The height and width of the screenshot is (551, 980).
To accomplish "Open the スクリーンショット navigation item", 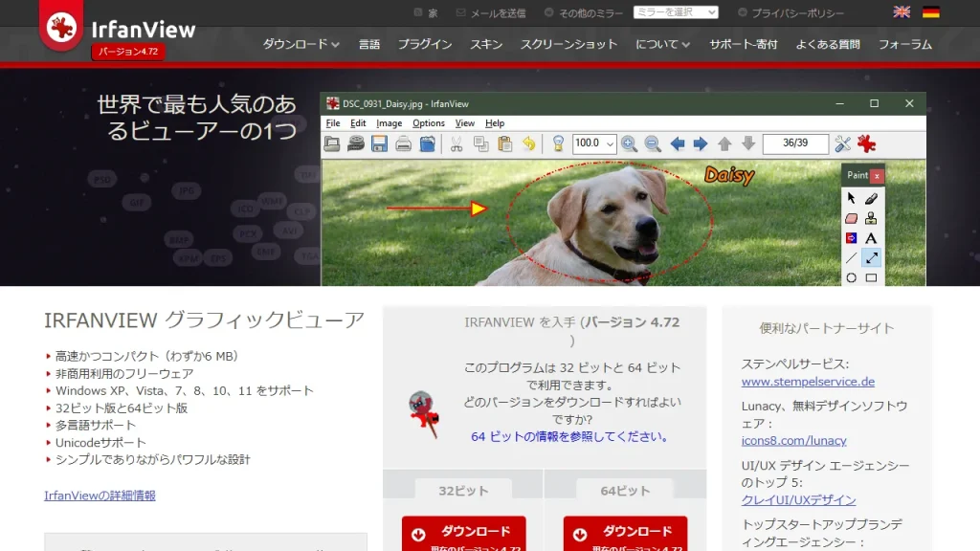I will pos(568,44).
